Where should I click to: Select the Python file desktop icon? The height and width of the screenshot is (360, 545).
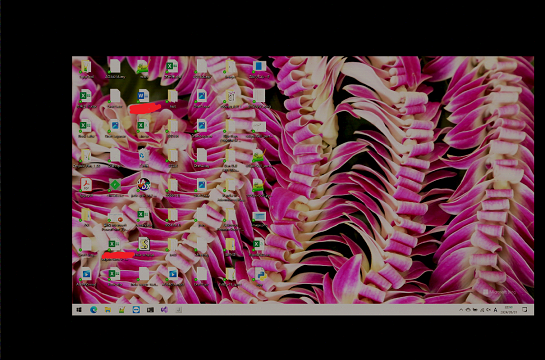[260, 274]
